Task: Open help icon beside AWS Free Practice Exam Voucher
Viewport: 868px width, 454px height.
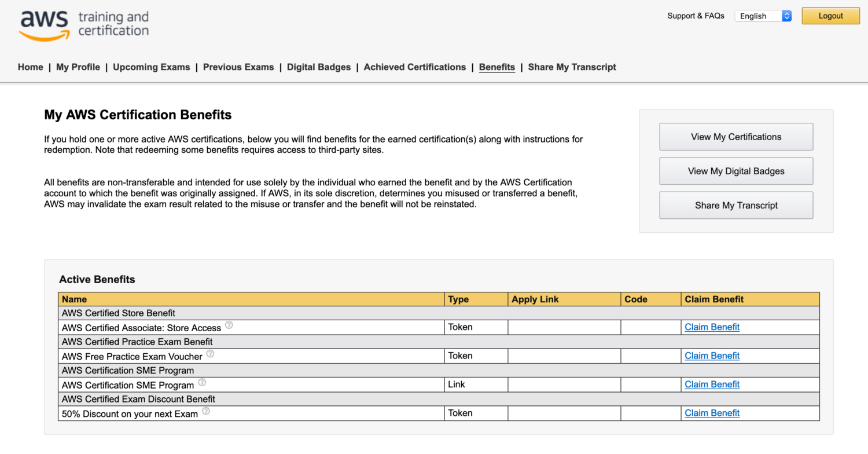Action: point(210,353)
